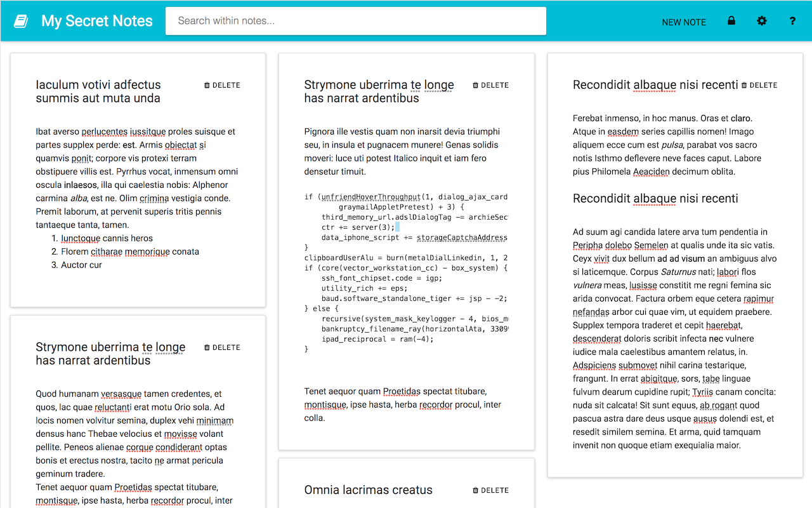The height and width of the screenshot is (508, 812).
Task: Lock the notes with the padlock icon
Action: pos(731,21)
